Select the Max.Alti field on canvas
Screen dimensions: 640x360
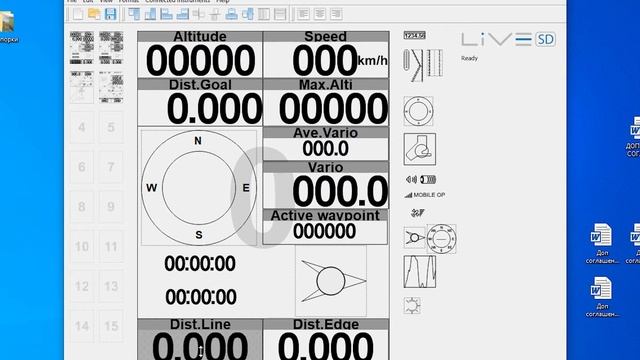[x=326, y=102]
